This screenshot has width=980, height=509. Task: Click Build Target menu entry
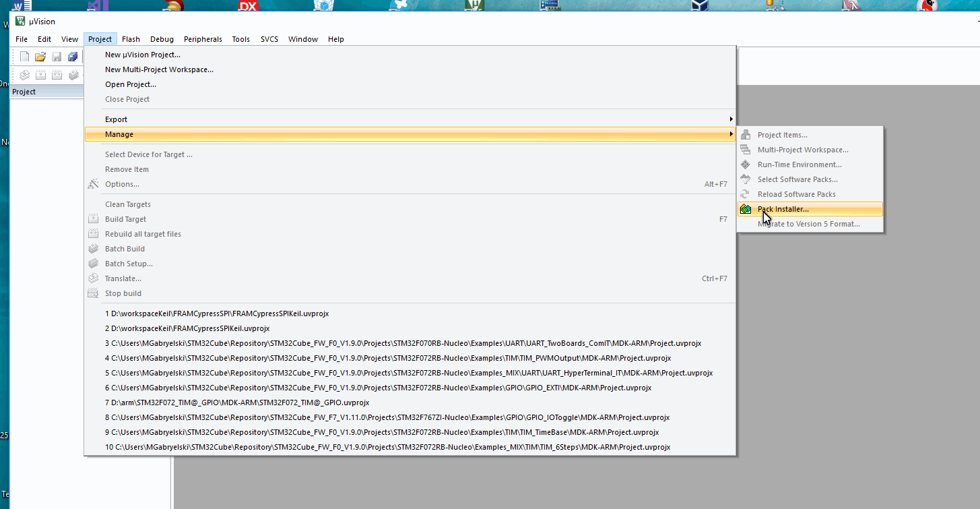click(410, 219)
